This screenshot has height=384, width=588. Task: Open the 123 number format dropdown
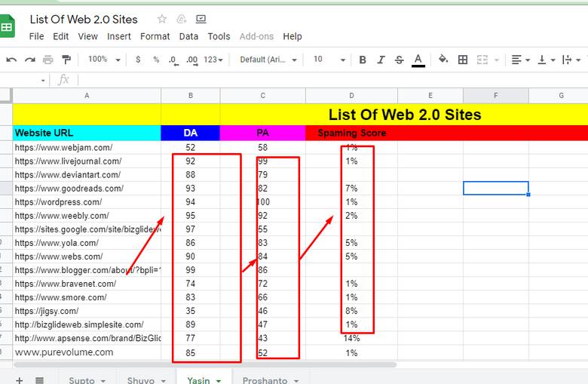tap(213, 60)
